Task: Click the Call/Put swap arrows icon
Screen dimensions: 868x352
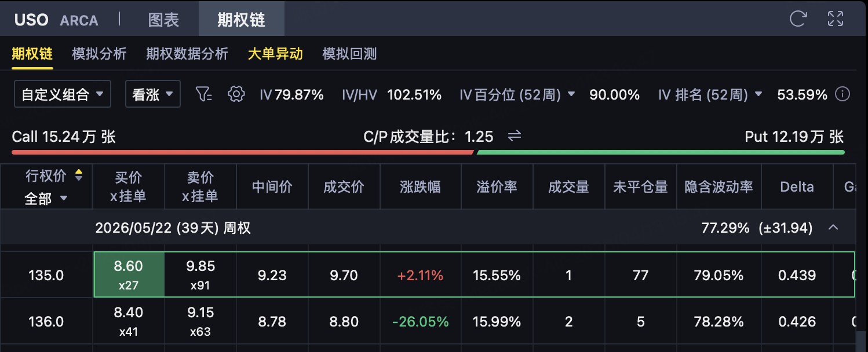Action: 515,136
